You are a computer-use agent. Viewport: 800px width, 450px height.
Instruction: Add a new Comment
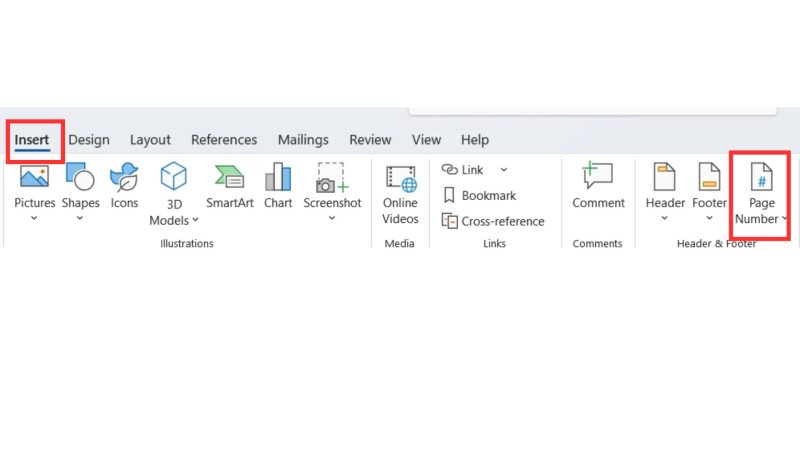pyautogui.click(x=598, y=186)
